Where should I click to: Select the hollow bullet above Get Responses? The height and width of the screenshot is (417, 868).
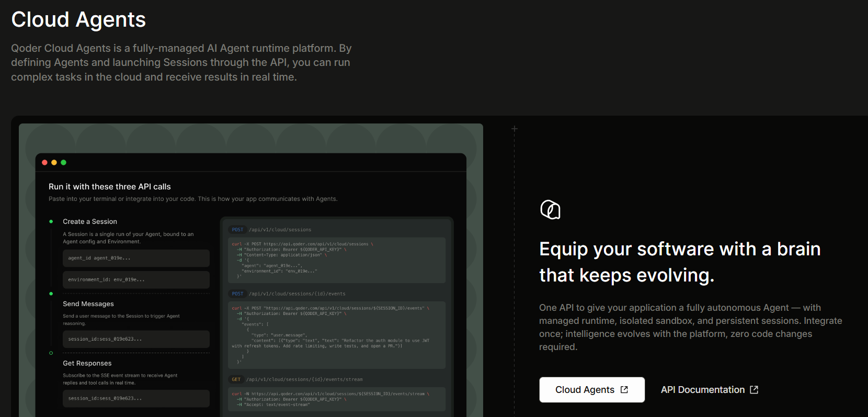coord(51,353)
